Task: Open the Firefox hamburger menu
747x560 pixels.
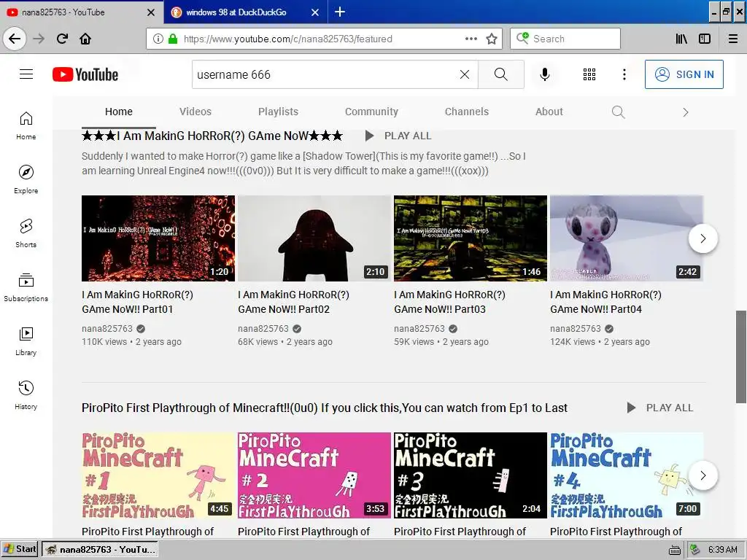Action: pyautogui.click(x=733, y=39)
